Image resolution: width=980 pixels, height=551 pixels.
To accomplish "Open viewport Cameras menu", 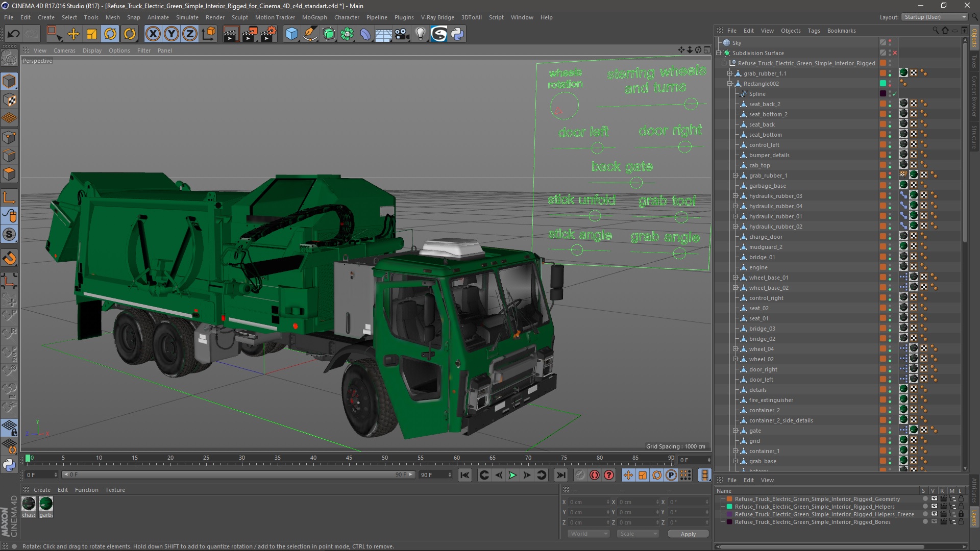I will tap(64, 51).
